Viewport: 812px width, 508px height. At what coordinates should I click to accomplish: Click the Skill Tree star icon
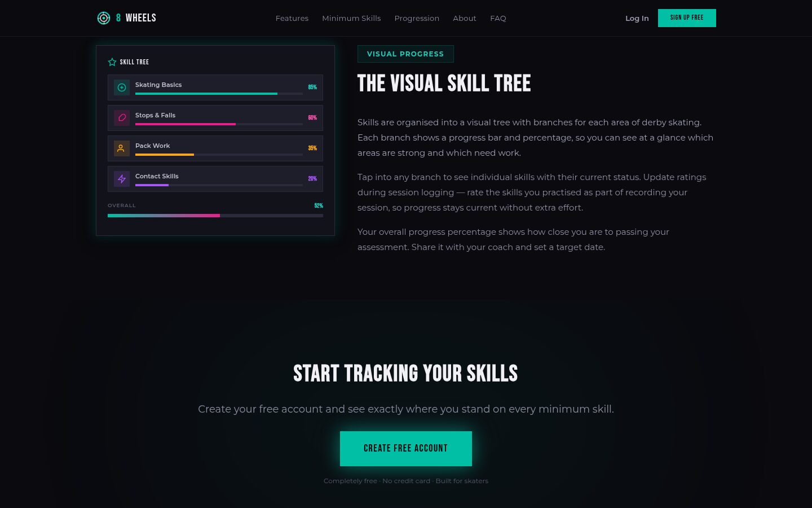pyautogui.click(x=112, y=62)
